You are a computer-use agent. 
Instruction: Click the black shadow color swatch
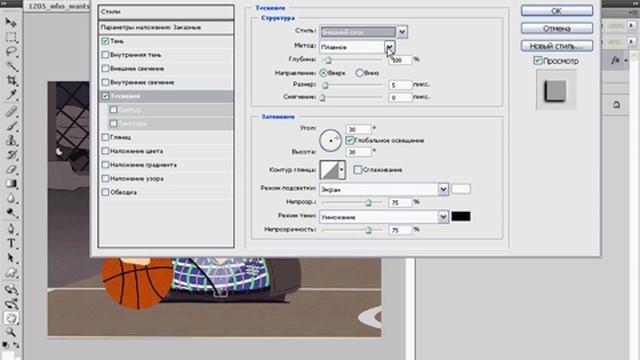pos(461,216)
